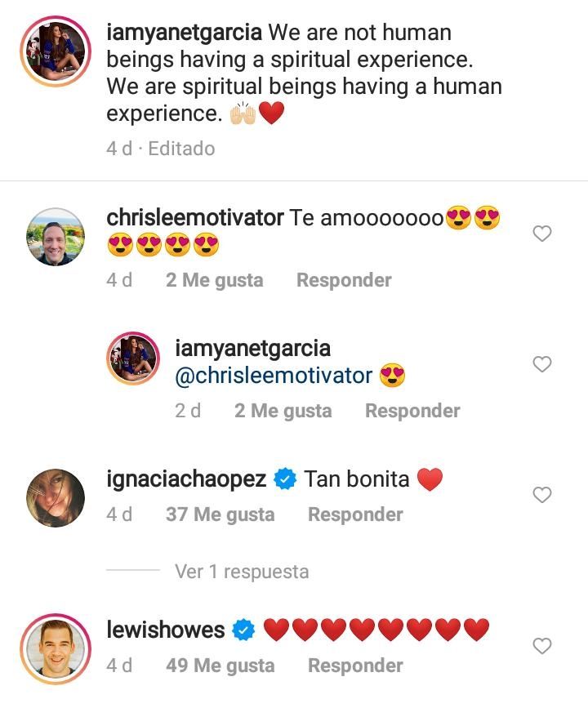Click ignaciachaopez's verified badge icon
This screenshot has height=708, width=588.
point(284,479)
